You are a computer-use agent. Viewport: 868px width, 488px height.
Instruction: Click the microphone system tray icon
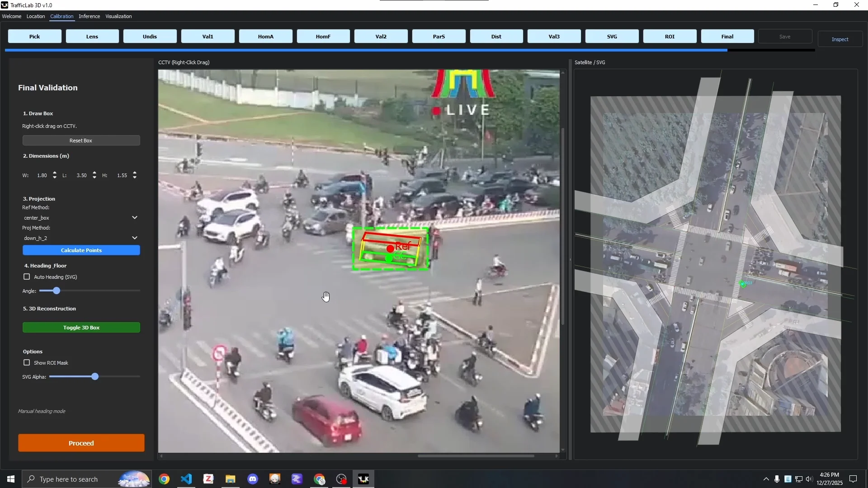[777, 479]
